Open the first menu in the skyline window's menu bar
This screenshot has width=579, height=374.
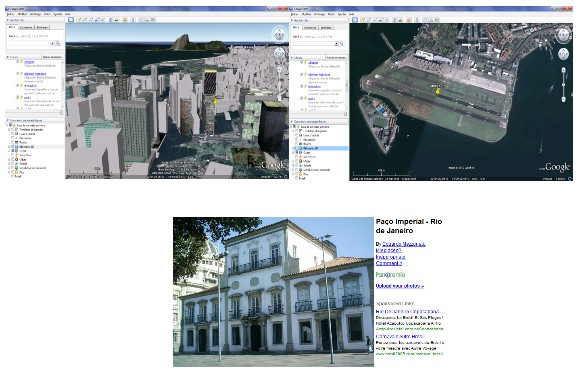pyautogui.click(x=10, y=14)
